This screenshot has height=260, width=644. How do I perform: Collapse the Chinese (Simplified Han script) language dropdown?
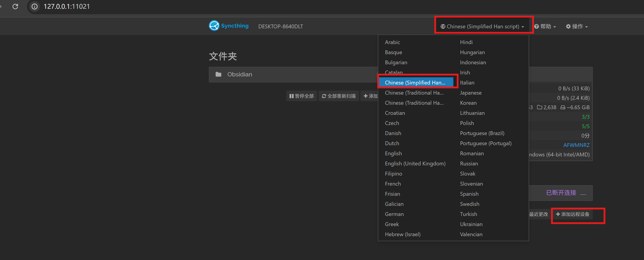pos(483,27)
